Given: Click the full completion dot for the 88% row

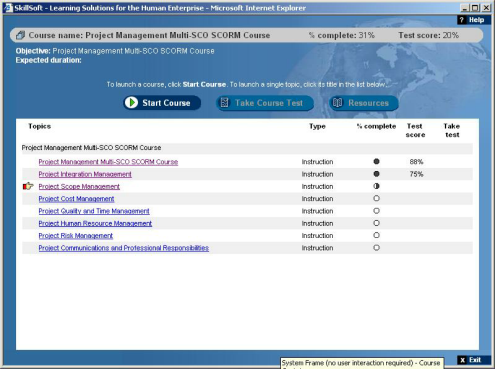Looking at the screenshot, I should [376, 161].
